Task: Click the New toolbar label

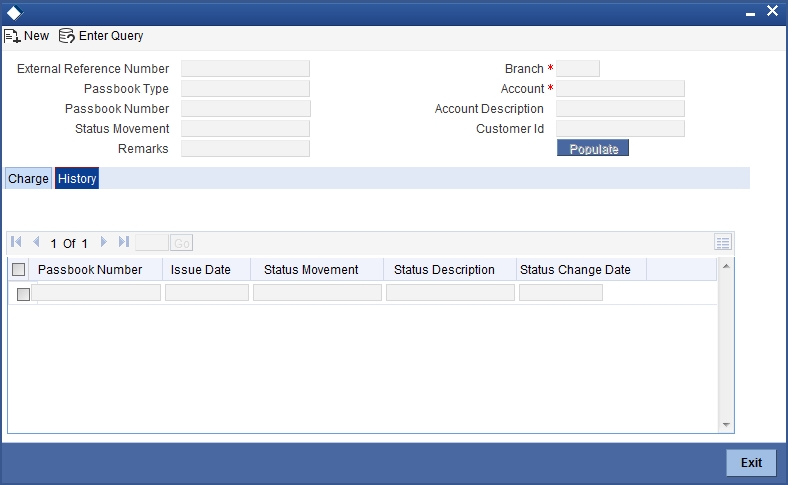Action: click(37, 36)
